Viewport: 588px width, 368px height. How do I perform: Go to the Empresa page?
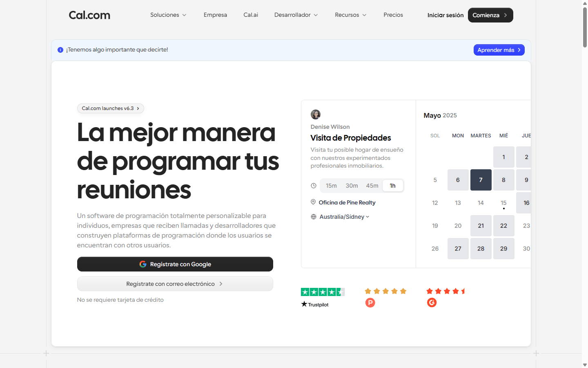[215, 15]
